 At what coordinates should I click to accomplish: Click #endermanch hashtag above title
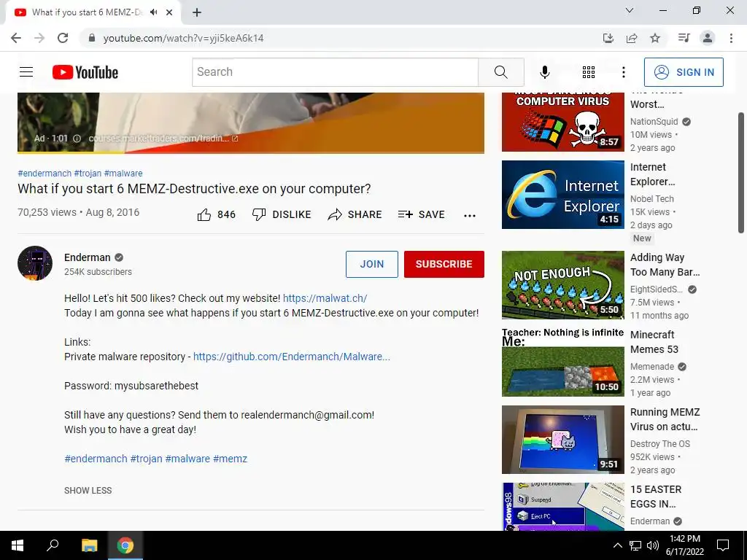(44, 174)
